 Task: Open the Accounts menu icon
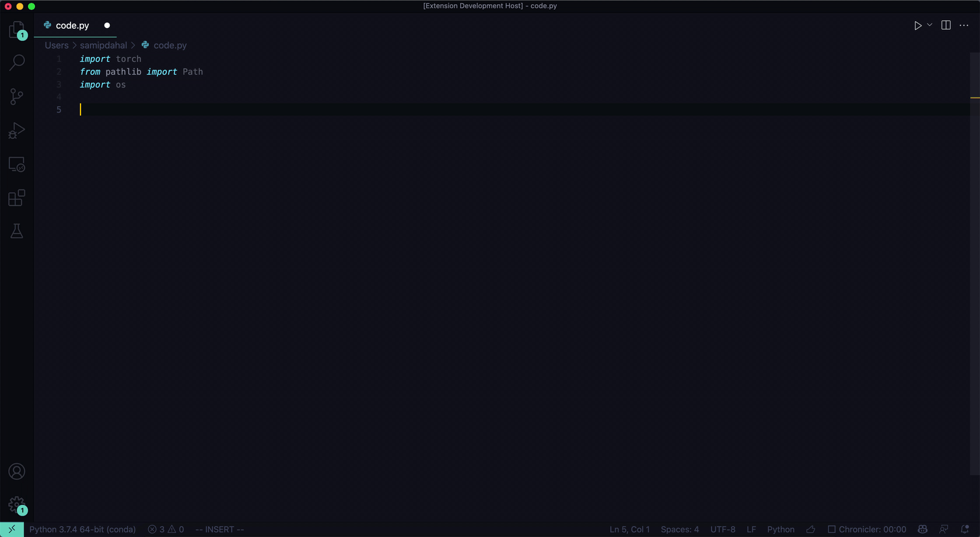17,471
